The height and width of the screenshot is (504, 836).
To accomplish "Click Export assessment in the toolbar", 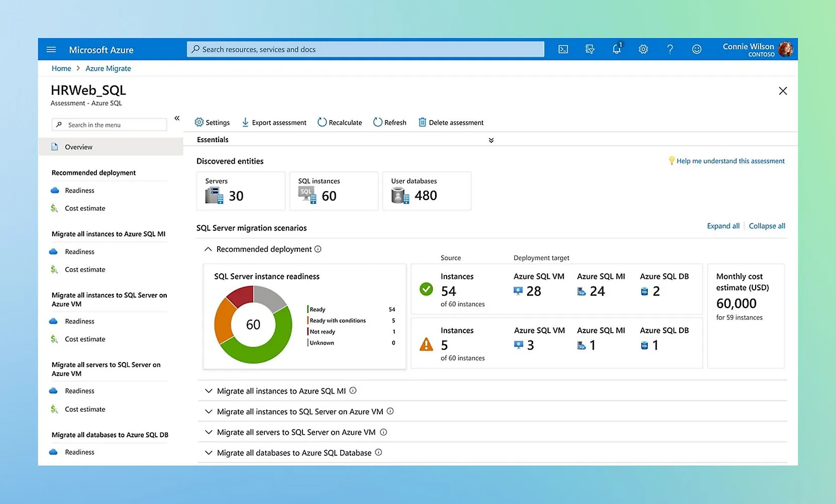I will (x=274, y=123).
